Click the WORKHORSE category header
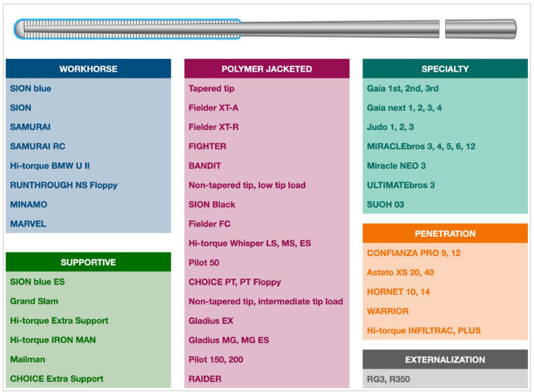 (x=88, y=69)
